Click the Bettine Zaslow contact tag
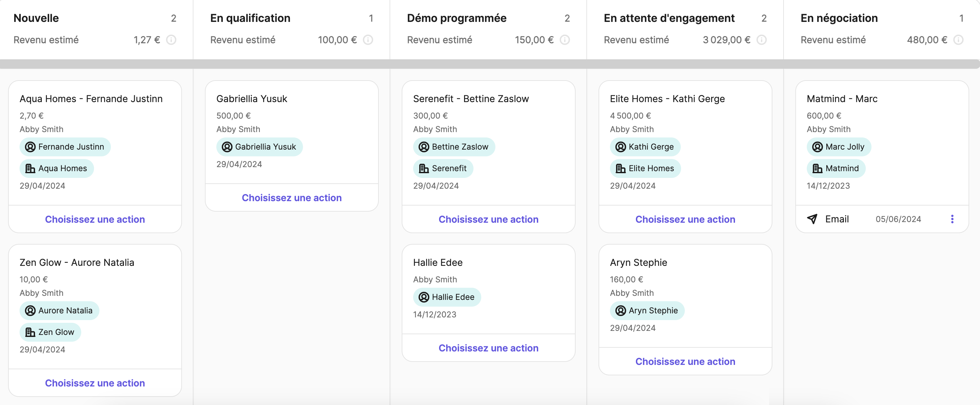 pos(454,147)
